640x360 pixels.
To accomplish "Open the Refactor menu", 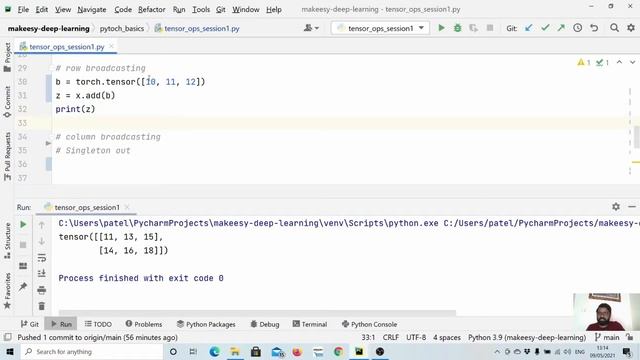I will click(x=151, y=9).
